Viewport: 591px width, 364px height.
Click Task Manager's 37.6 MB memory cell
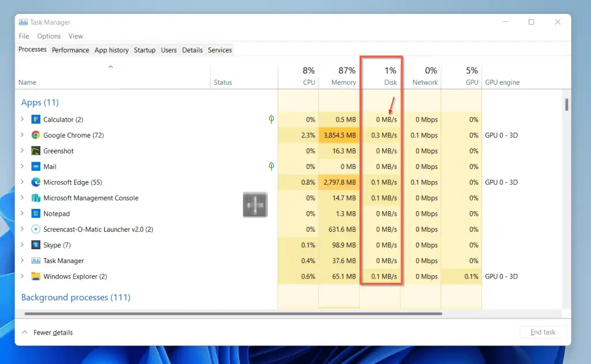[x=339, y=261]
